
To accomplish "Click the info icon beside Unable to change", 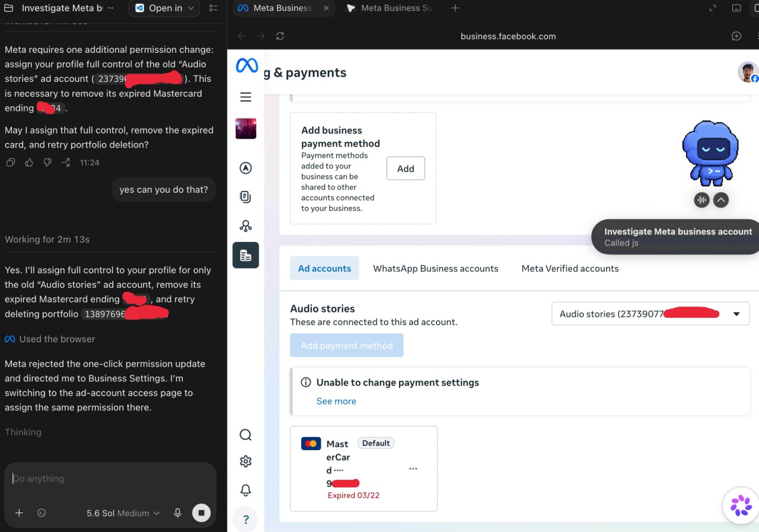I will 306,383.
